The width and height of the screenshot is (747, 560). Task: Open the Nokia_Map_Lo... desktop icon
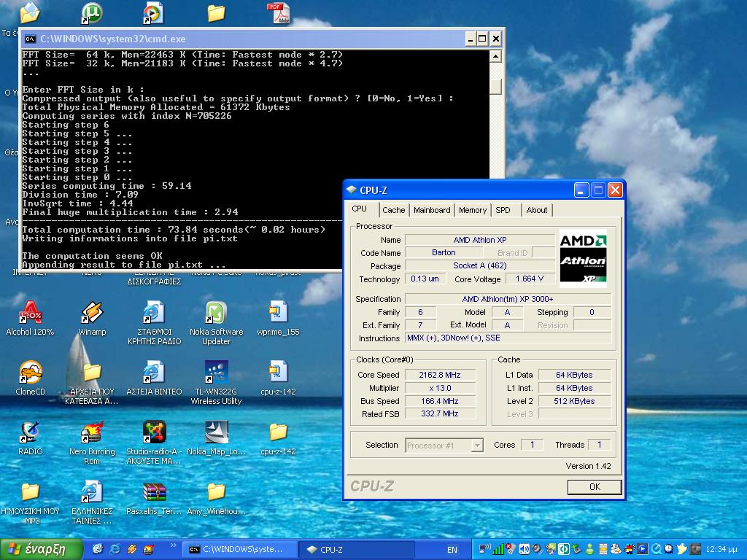pyautogui.click(x=216, y=432)
